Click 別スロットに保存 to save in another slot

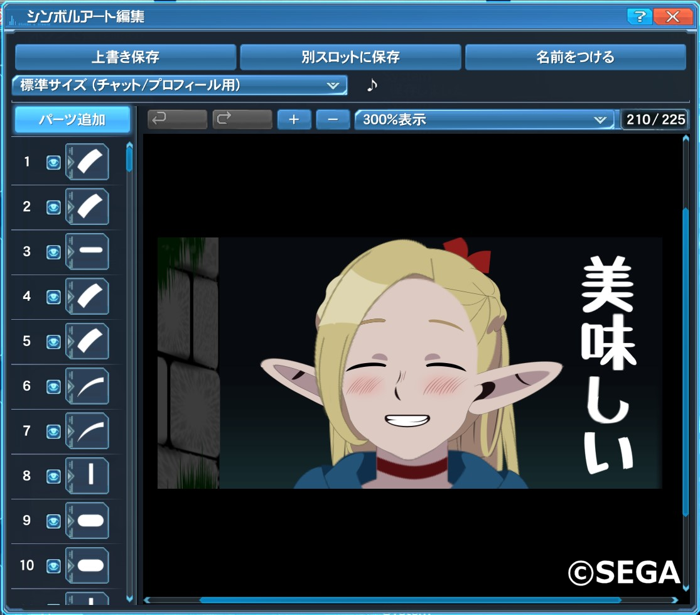pyautogui.click(x=350, y=57)
